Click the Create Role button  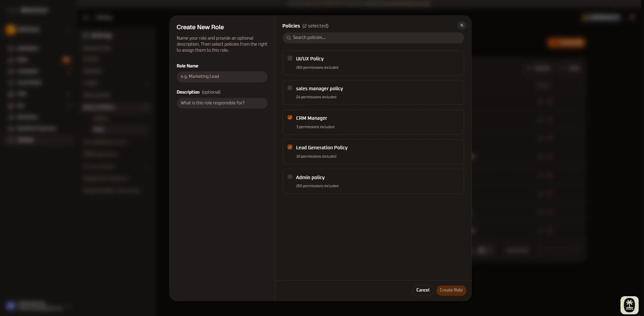[x=451, y=290]
